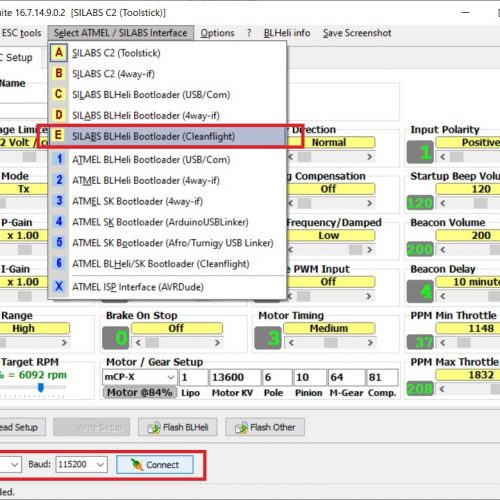Click the 1148 PPM Min Throttle value
Viewport: 500px width, 500px height.
point(468,328)
